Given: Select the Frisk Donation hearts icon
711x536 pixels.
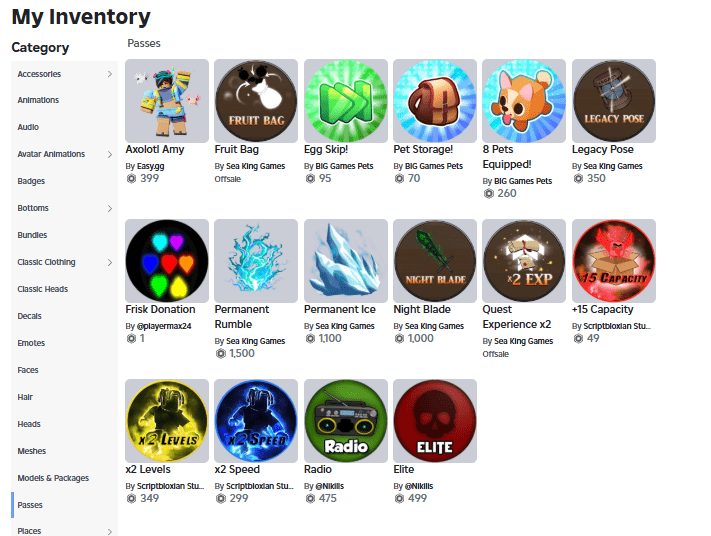Looking at the screenshot, I should [167, 261].
